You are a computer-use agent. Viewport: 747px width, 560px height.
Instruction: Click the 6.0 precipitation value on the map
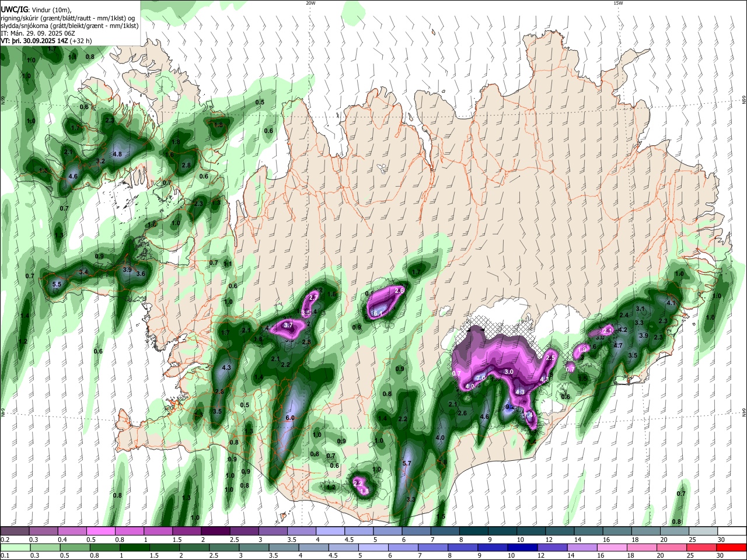point(290,418)
